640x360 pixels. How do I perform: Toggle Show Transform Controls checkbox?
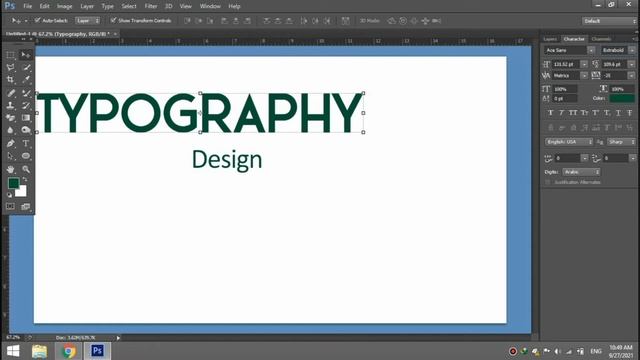pos(113,20)
